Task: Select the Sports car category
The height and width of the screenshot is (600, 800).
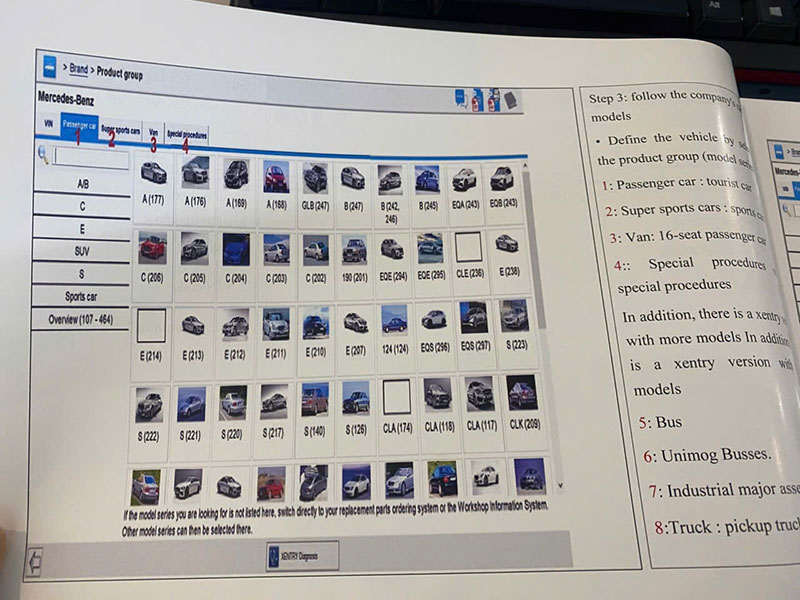Action: point(81,296)
